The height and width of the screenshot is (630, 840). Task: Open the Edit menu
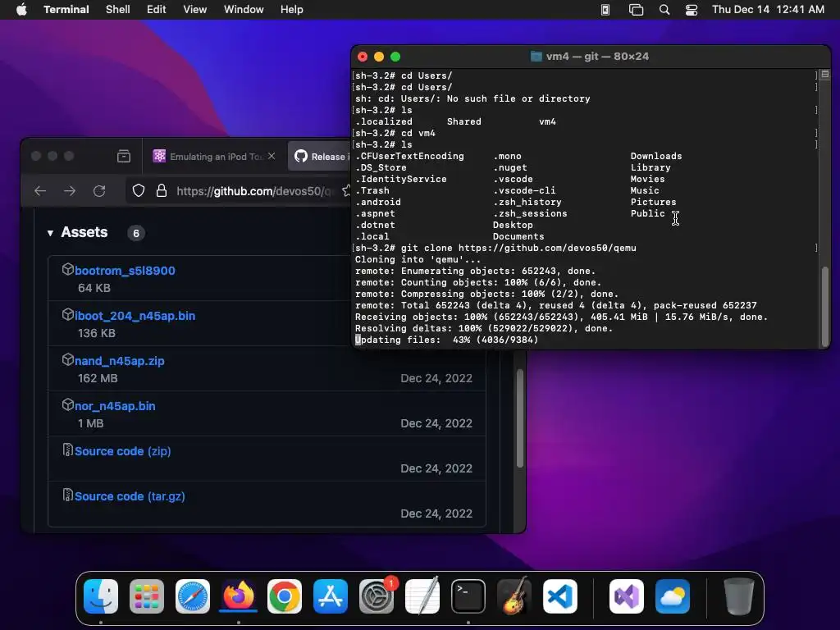[157, 10]
